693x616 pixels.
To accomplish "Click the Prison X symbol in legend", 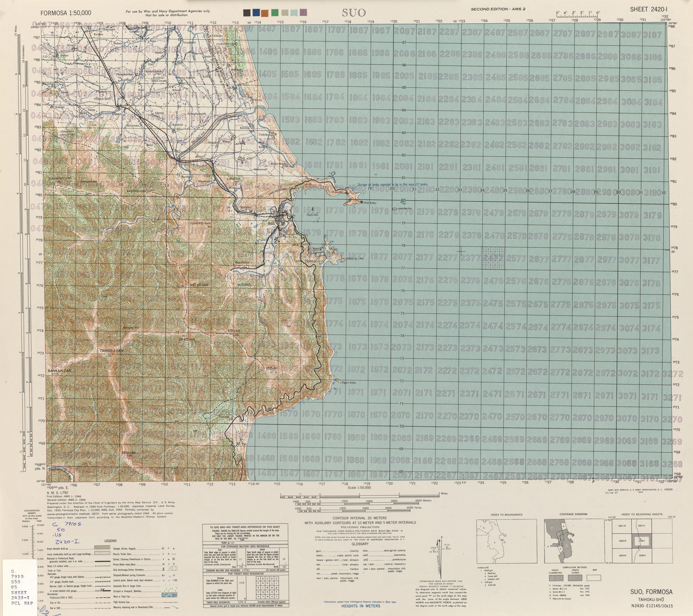I will (163, 564).
